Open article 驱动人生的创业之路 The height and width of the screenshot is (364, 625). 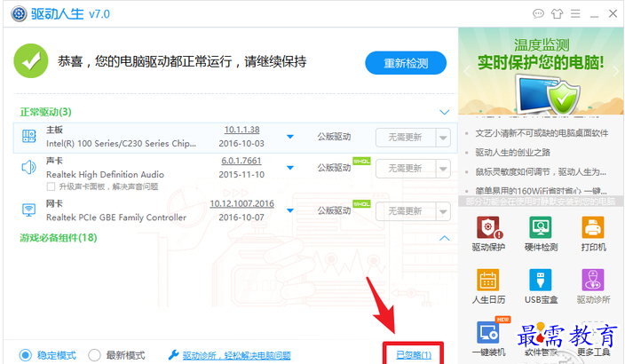click(512, 153)
